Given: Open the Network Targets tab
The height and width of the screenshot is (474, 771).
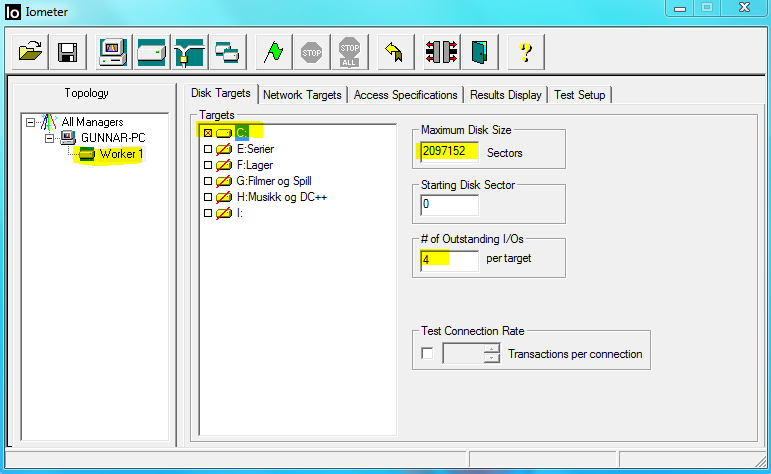Looking at the screenshot, I should [x=302, y=95].
